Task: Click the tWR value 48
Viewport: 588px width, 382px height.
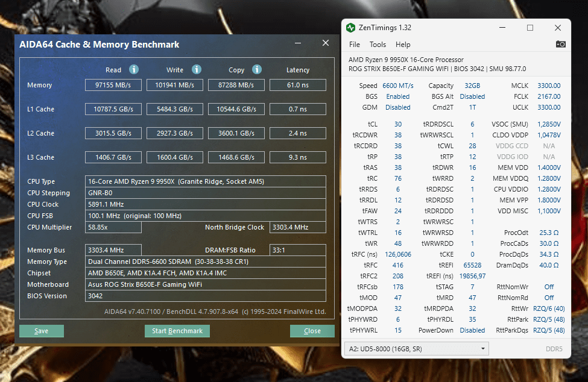Action: (x=398, y=244)
